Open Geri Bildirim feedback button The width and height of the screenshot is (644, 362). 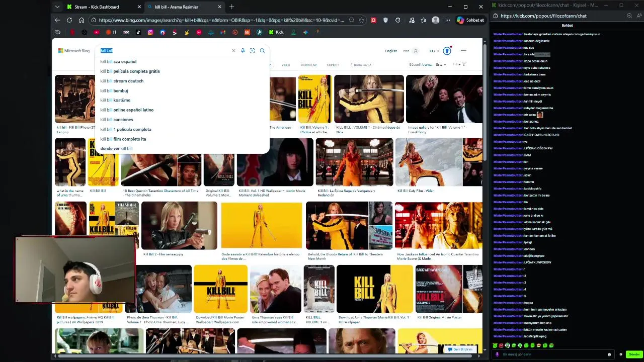tap(460, 349)
